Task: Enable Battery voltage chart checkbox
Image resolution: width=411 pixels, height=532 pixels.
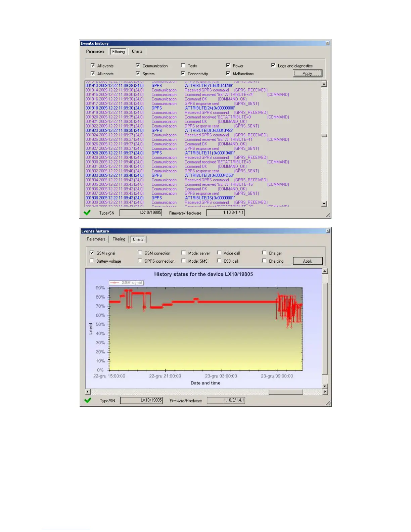Action: tap(92, 261)
